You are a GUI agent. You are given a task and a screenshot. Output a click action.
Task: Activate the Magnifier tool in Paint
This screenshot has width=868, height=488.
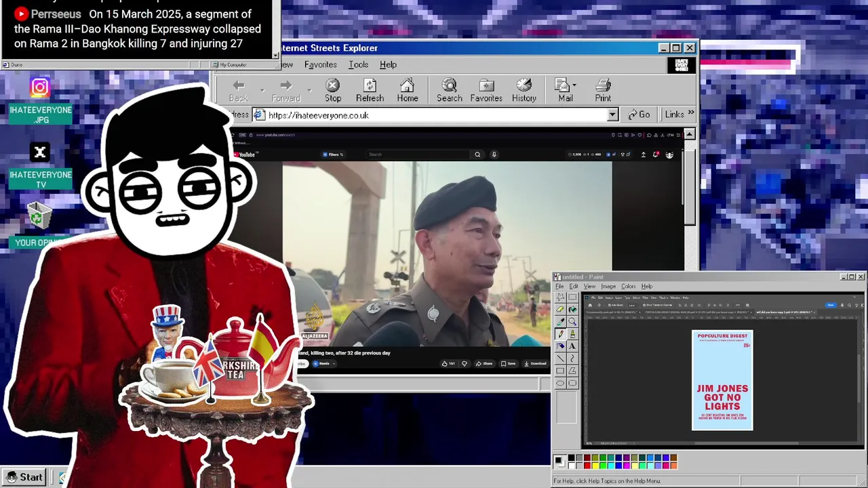pos(572,321)
